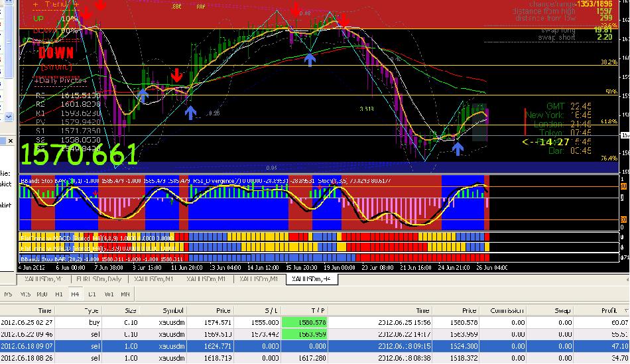Click the large green 1570.661 price label
The height and width of the screenshot is (364, 630).
click(x=80, y=154)
